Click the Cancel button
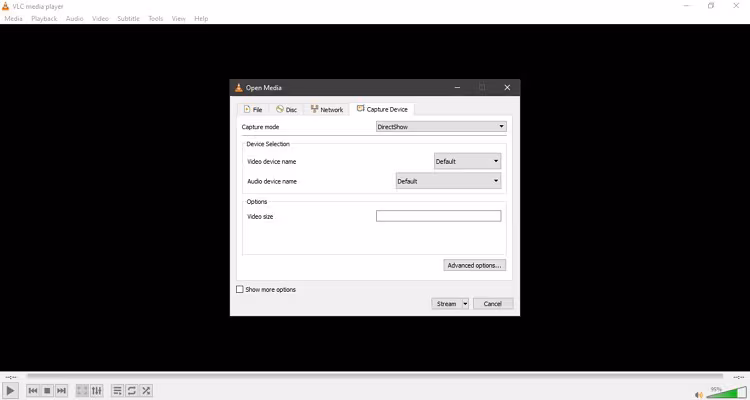The width and height of the screenshot is (750, 400). 493,304
